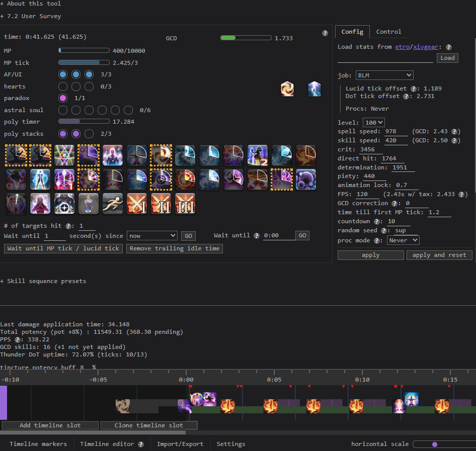Click the apply and reset button
The width and height of the screenshot is (476, 451).
pos(439,255)
